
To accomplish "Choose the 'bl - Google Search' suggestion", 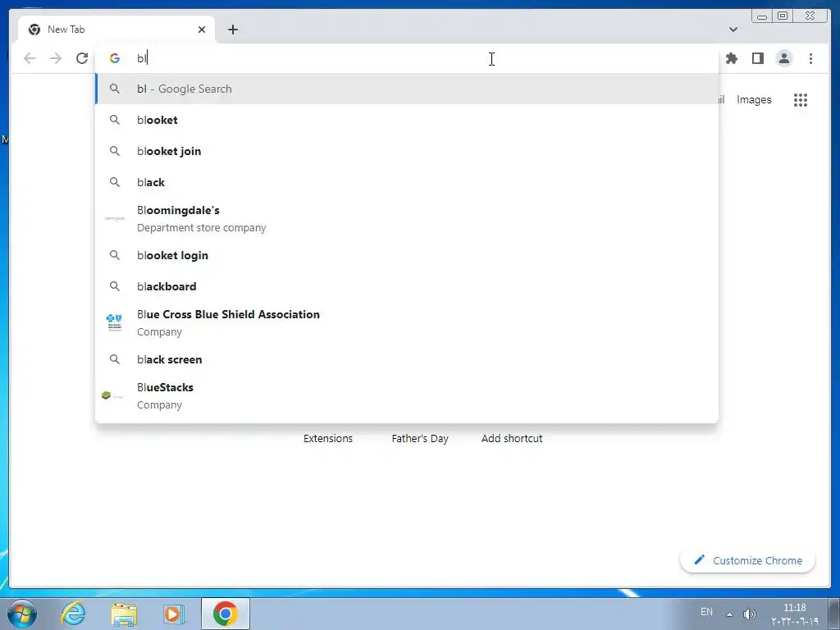I will [407, 89].
